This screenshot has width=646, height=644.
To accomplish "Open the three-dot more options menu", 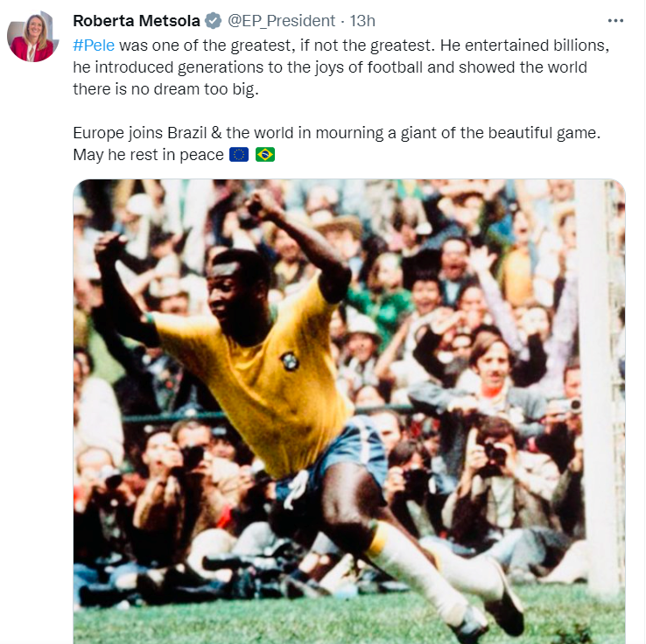I will pyautogui.click(x=615, y=21).
